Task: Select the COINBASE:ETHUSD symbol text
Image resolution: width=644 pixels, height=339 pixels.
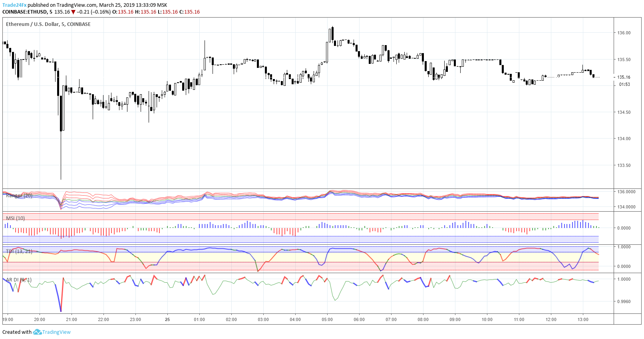Action: (x=25, y=12)
